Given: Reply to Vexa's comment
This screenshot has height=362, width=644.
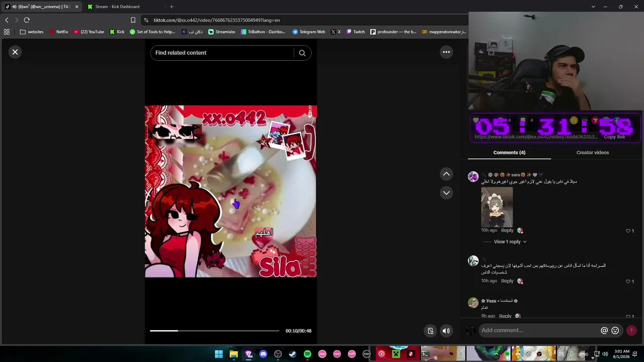Looking at the screenshot, I should (505, 316).
